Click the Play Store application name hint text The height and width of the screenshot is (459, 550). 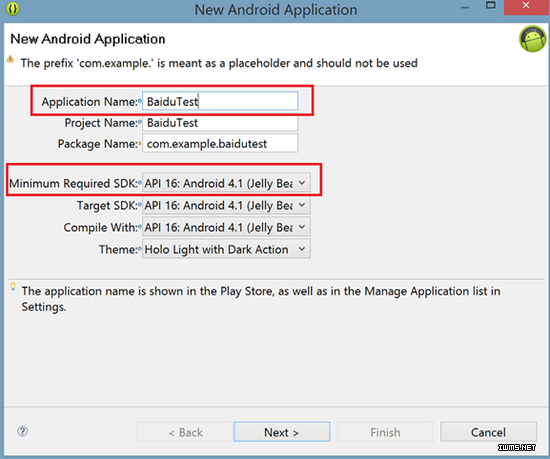coord(261,299)
